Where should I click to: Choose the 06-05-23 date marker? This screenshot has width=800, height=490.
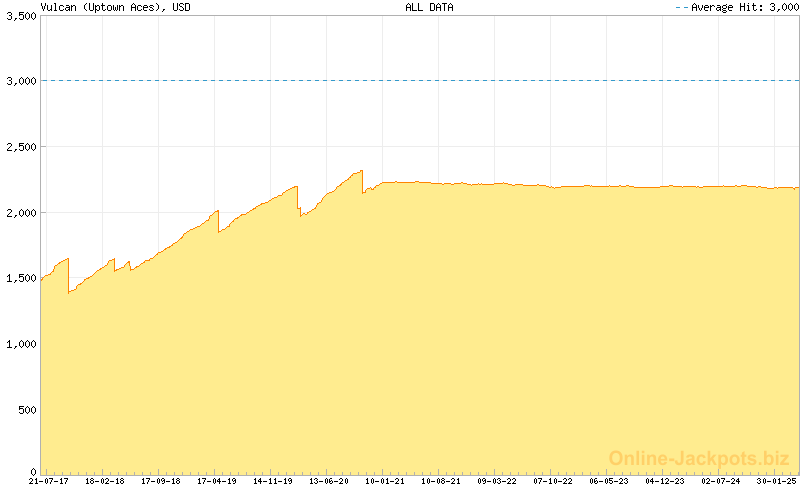(608, 482)
